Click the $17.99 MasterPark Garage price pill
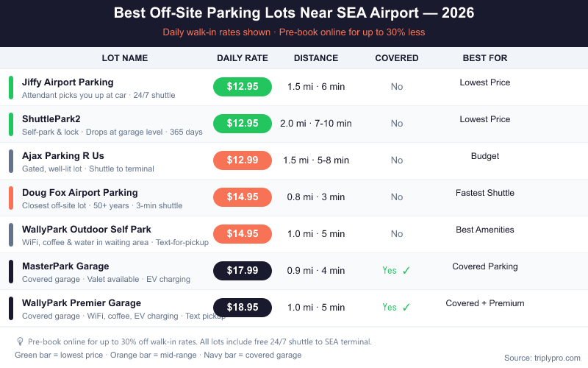Image resolution: width=588 pixels, height=368 pixels. pos(243,271)
